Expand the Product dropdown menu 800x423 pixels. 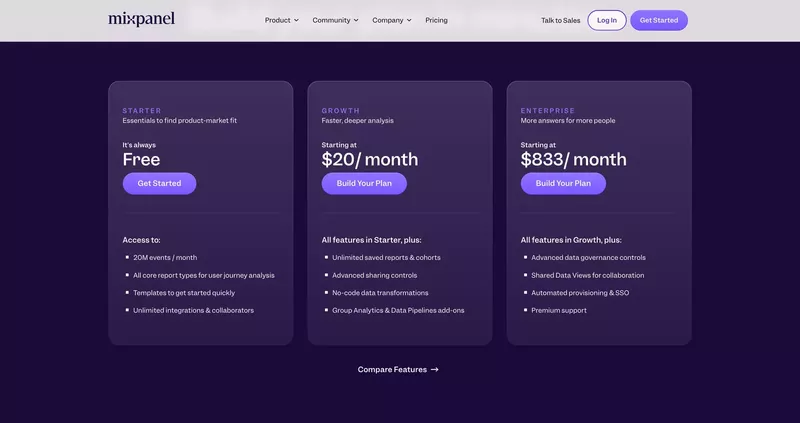281,20
